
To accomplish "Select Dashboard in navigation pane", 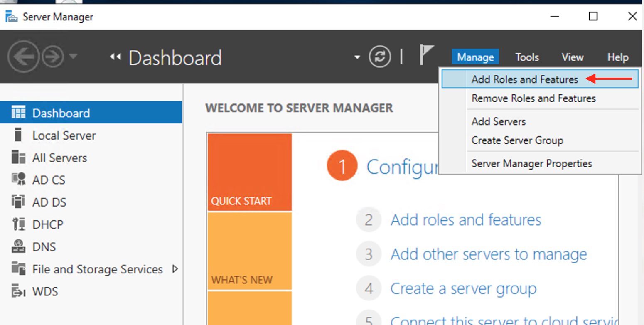I will click(91, 113).
